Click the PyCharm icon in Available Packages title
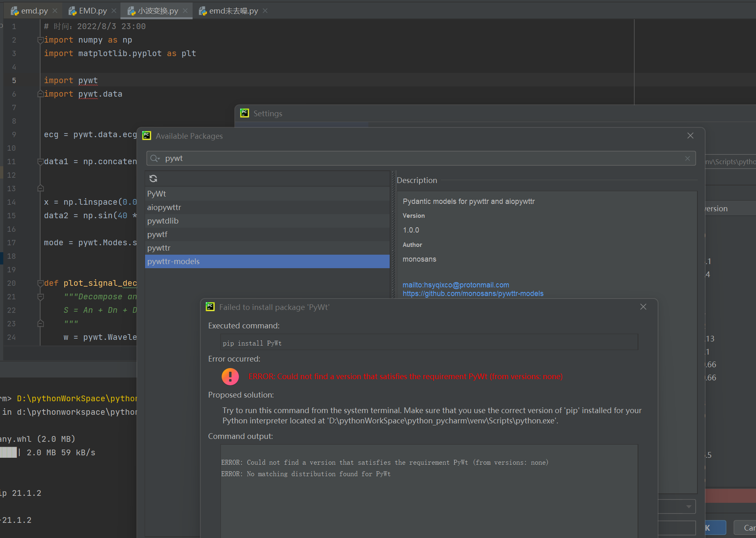756x538 pixels. pos(147,136)
